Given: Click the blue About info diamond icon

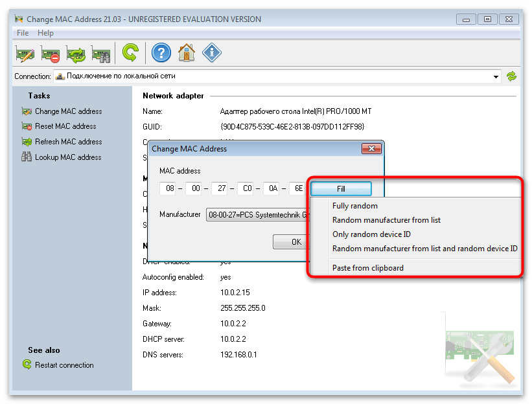Looking at the screenshot, I should (x=212, y=53).
